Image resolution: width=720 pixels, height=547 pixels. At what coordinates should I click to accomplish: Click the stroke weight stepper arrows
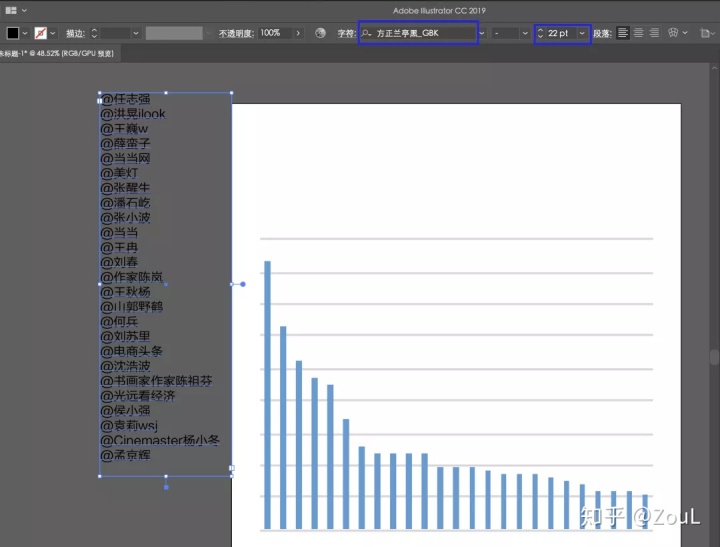(94, 33)
